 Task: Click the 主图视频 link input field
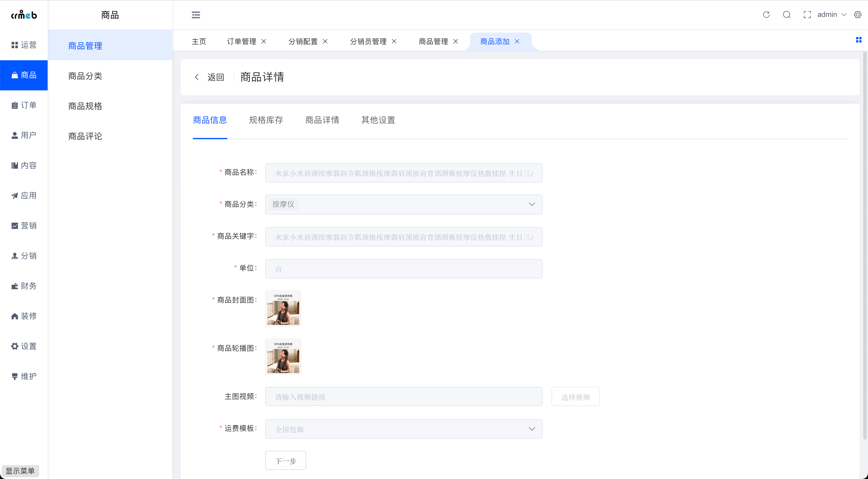coord(403,396)
